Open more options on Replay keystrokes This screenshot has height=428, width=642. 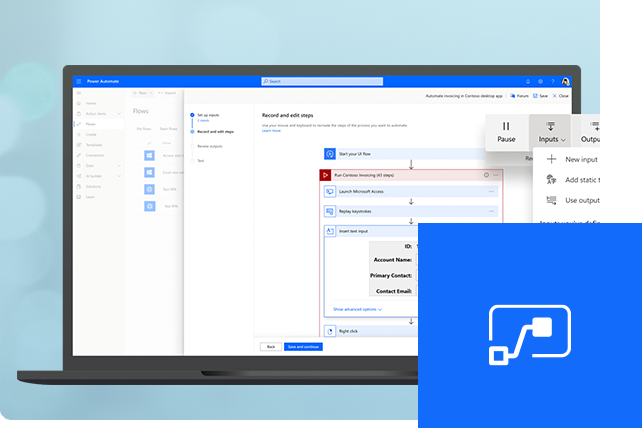click(x=491, y=211)
